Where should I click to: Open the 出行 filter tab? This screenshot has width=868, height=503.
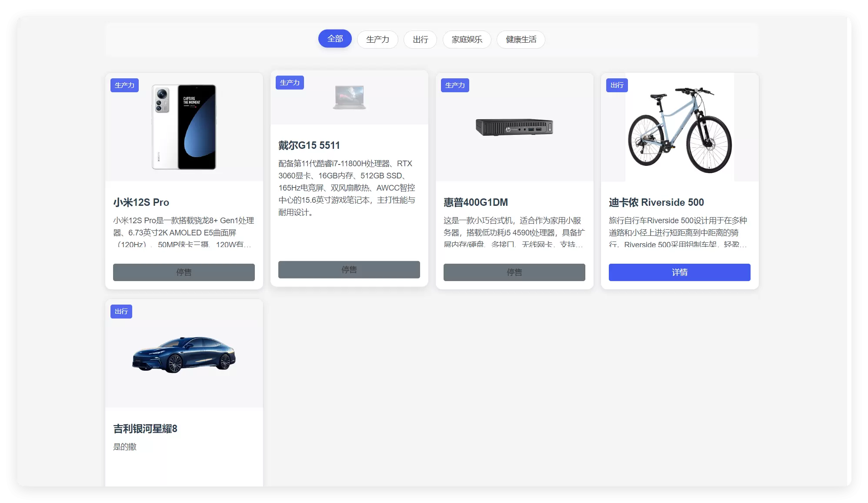(421, 40)
